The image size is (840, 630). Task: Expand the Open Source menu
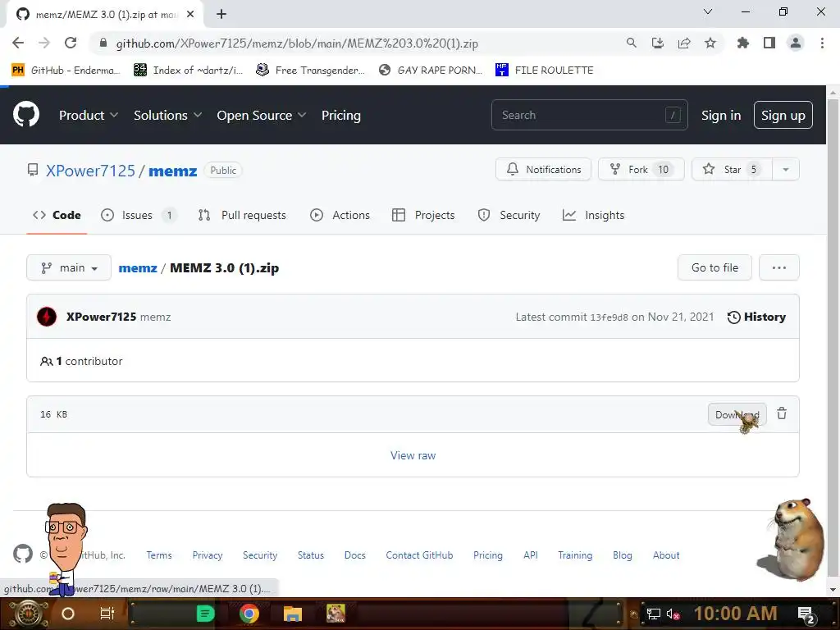tap(262, 115)
